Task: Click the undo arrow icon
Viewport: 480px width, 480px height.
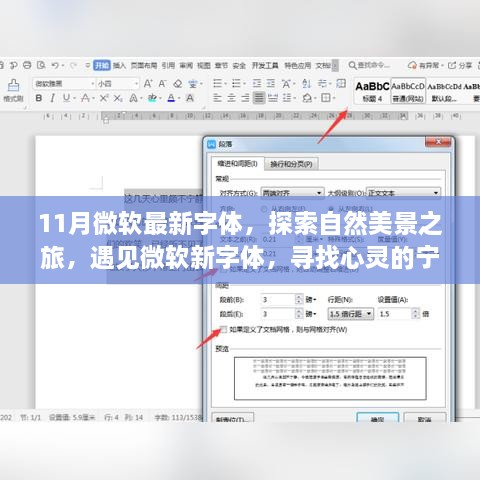Action: pyautogui.click(x=55, y=65)
